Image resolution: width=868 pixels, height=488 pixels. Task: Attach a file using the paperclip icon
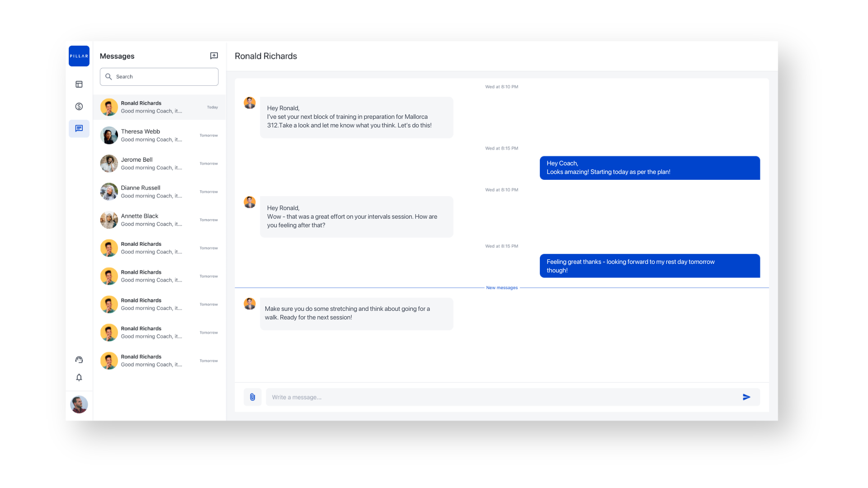coord(252,397)
